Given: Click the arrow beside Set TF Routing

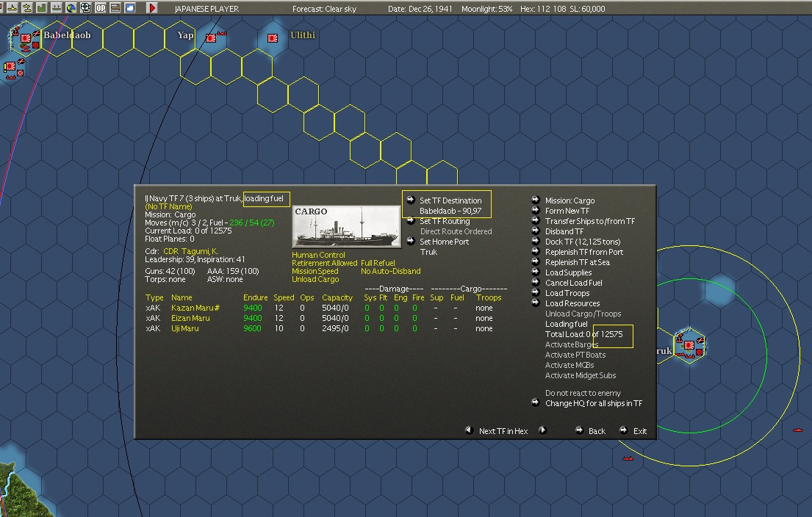Looking at the screenshot, I should [411, 220].
